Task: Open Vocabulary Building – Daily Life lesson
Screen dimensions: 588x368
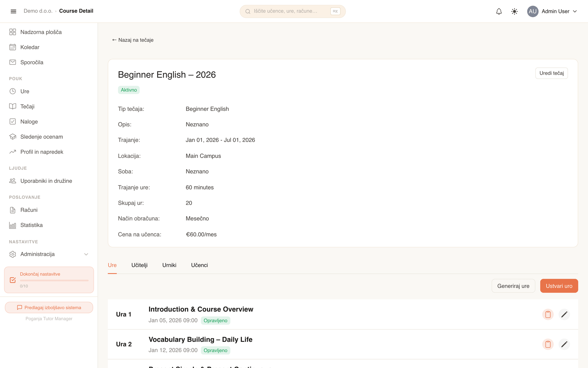Action: coord(201,339)
